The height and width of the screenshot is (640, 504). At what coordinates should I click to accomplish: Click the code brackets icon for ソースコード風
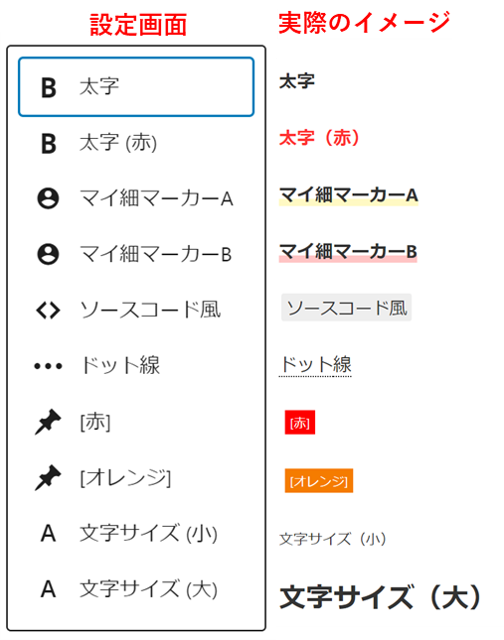pos(48,310)
